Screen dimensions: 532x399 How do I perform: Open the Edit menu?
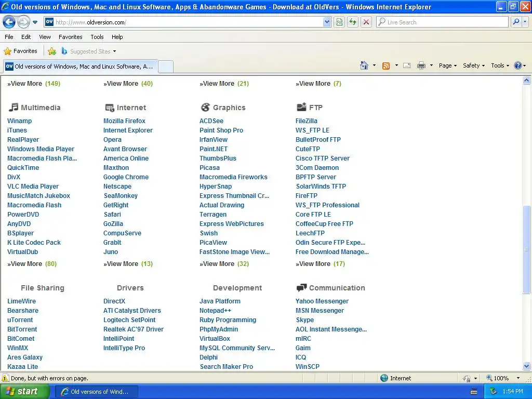click(26, 37)
